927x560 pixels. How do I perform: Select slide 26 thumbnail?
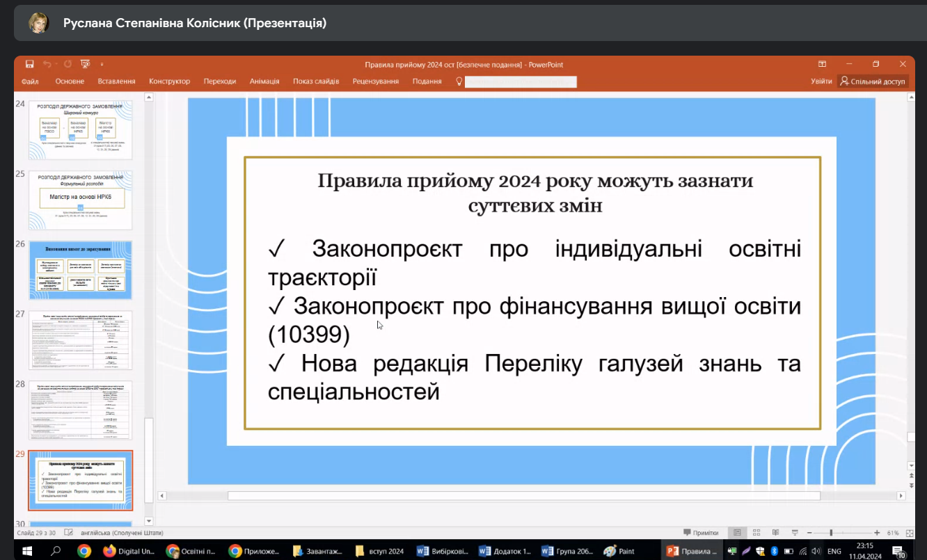(x=80, y=270)
